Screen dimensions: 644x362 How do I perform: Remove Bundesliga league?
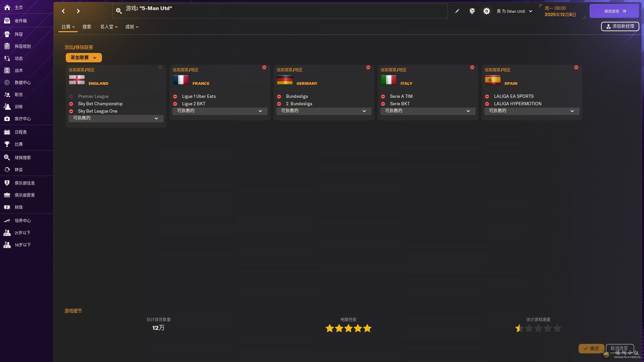tap(279, 97)
